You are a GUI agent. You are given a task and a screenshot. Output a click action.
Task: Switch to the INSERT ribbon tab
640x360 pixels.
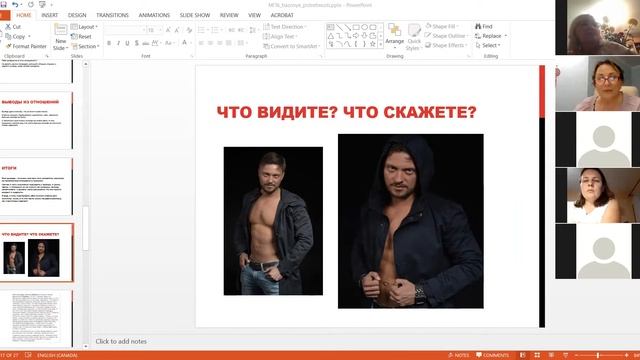pos(50,15)
